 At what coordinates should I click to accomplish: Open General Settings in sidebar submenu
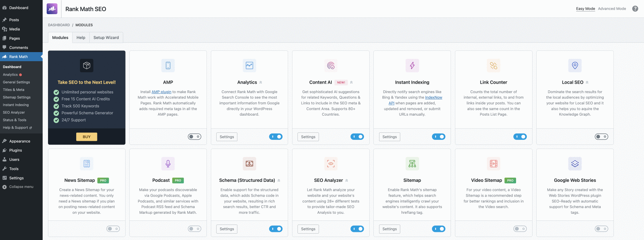coord(16,82)
